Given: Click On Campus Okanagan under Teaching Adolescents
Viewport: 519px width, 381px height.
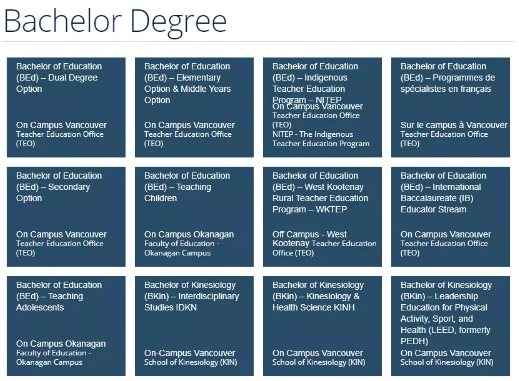Looking at the screenshot, I should [x=61, y=344].
